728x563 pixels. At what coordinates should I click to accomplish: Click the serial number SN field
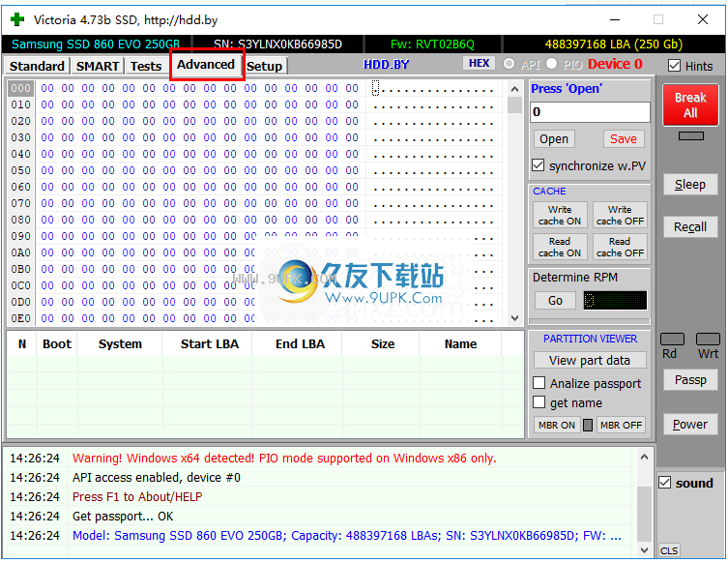tap(277, 44)
